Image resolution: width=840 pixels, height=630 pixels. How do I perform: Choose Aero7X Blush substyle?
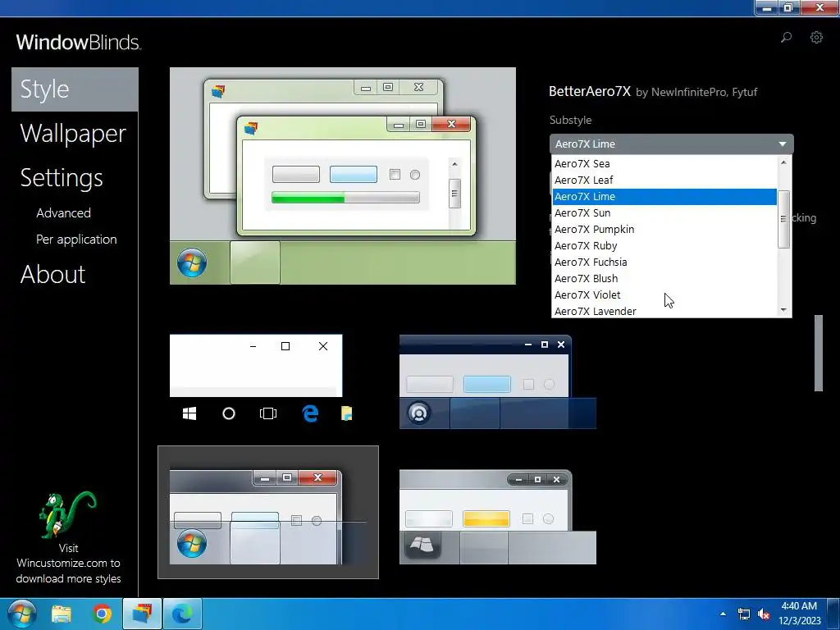[x=664, y=279]
